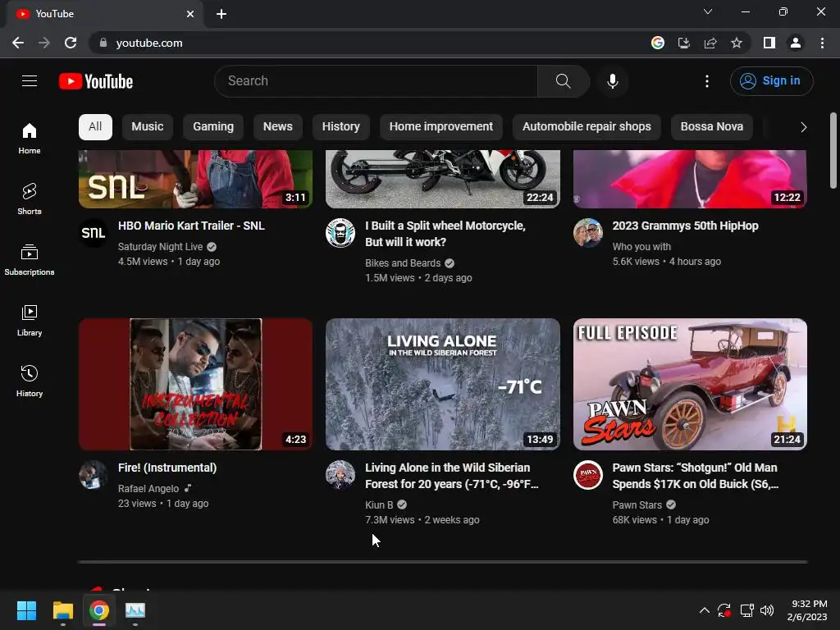The height and width of the screenshot is (630, 840).
Task: Click the search magnifier button
Action: pyautogui.click(x=563, y=81)
